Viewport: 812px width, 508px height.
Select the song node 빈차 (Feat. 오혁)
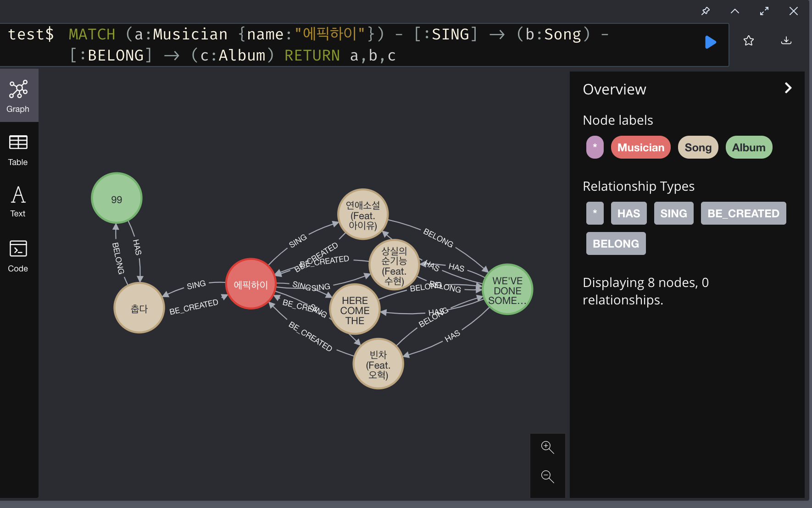[x=378, y=364]
